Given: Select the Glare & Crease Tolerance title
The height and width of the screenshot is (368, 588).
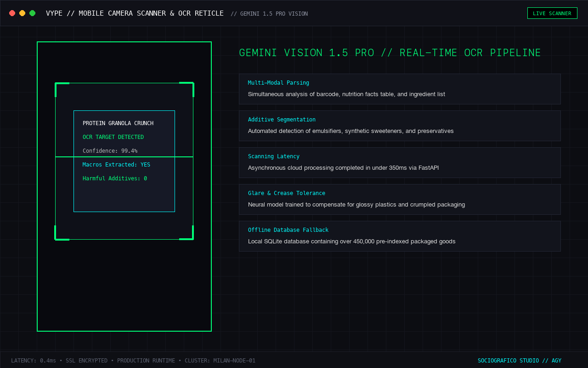Looking at the screenshot, I should pyautogui.click(x=287, y=193).
